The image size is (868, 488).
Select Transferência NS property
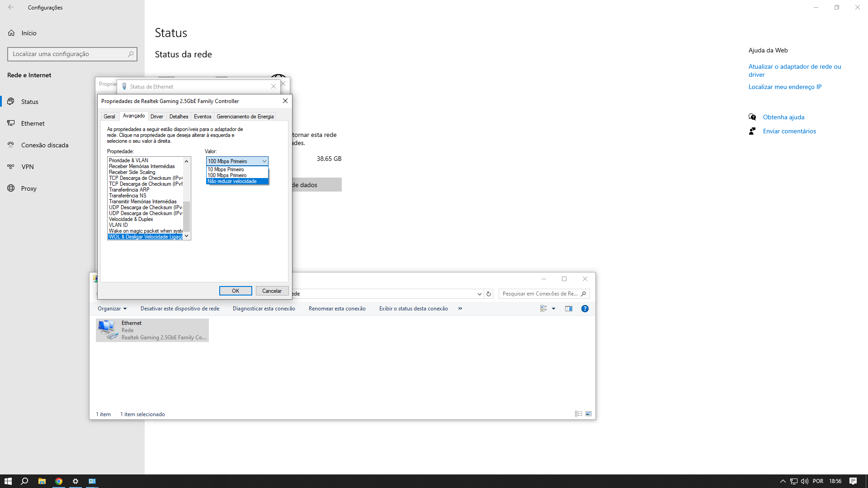click(127, 196)
